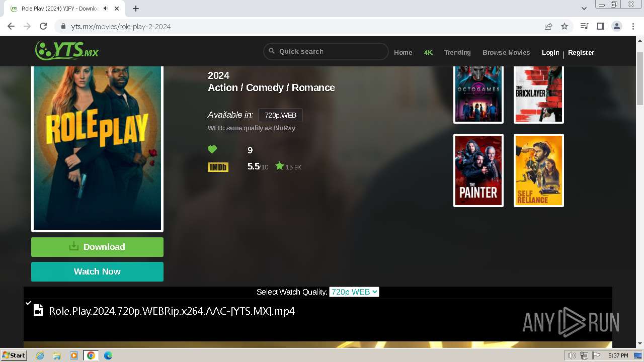This screenshot has height=362, width=644.
Task: Open the IMDb rating badge
Action: point(218,167)
